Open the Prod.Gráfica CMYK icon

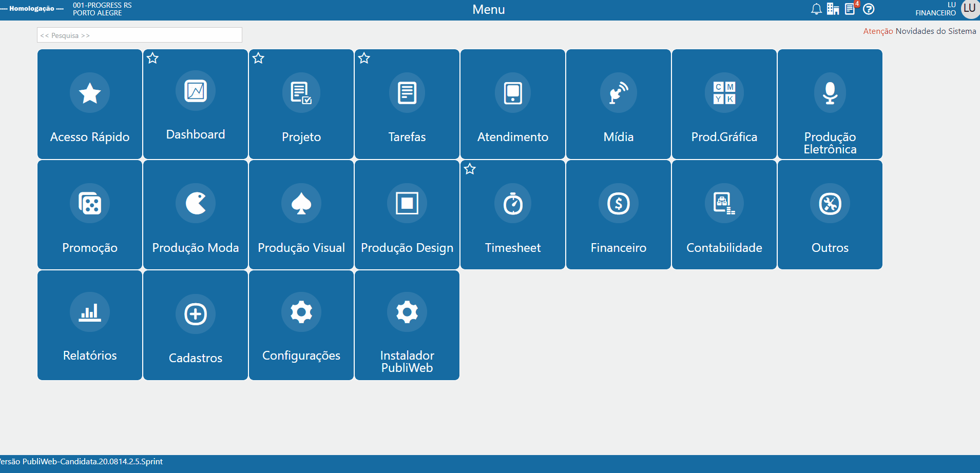724,93
